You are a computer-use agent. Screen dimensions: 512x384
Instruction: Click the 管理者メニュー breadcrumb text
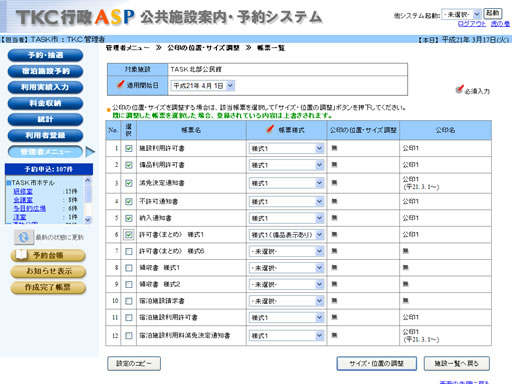128,48
